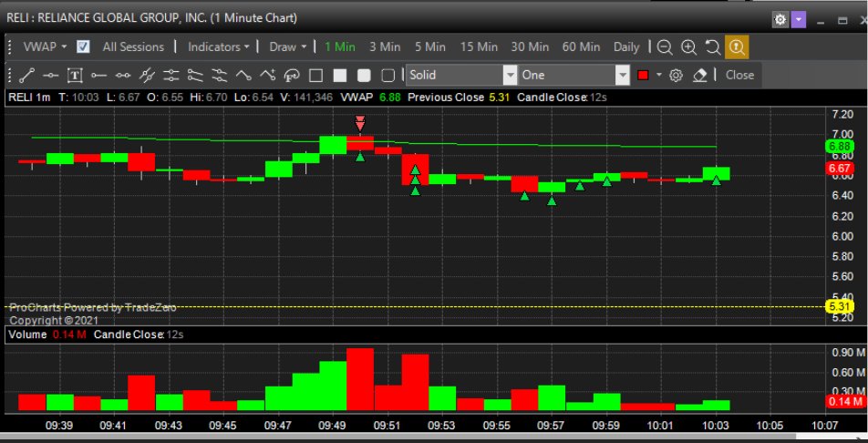Switch to the Daily timeframe
The image size is (868, 443).
[626, 47]
